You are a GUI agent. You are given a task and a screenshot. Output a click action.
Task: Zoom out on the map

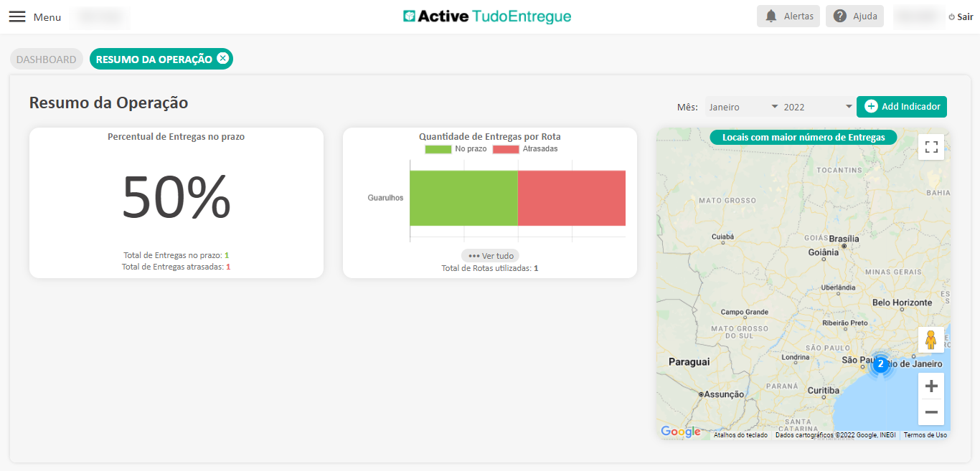pyautogui.click(x=931, y=412)
